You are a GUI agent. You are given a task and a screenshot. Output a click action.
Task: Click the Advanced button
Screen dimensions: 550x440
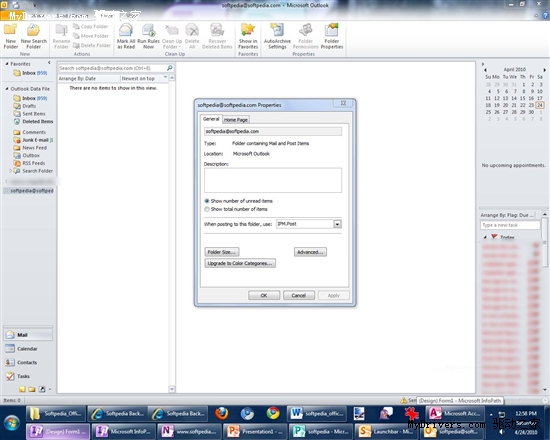pos(310,252)
